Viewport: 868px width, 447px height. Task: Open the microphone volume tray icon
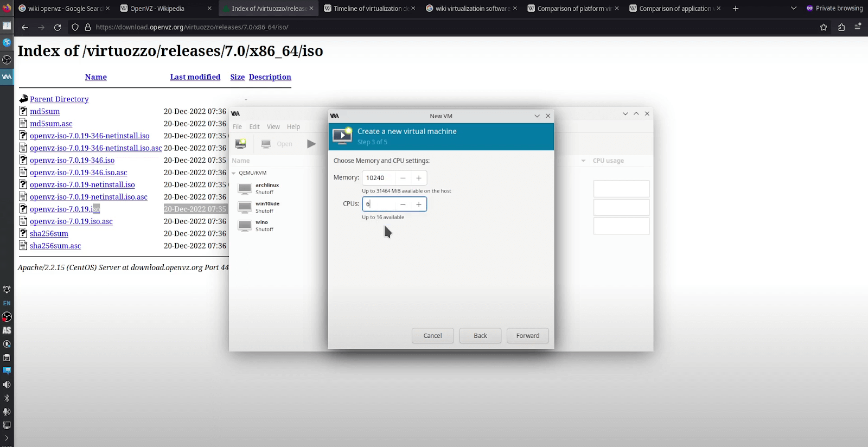pyautogui.click(x=7, y=412)
